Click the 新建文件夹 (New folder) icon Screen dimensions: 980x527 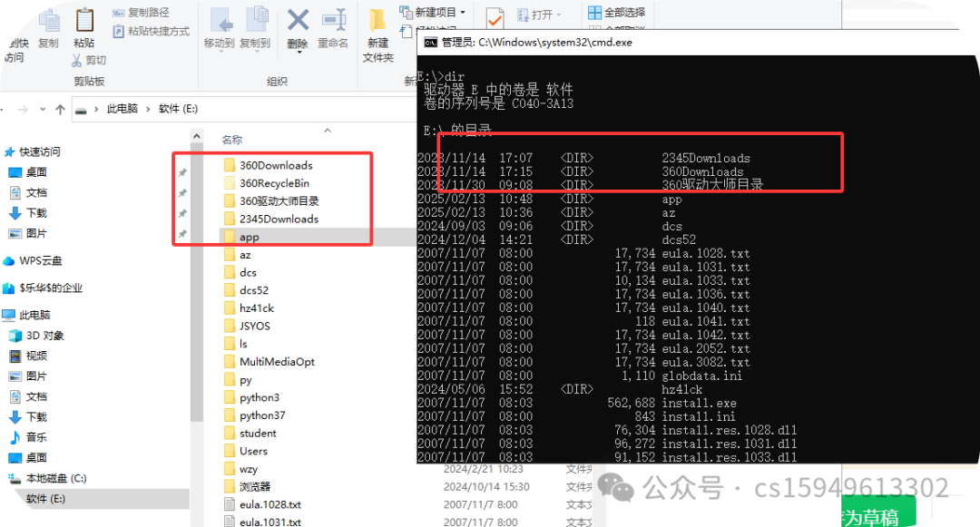pos(377,21)
